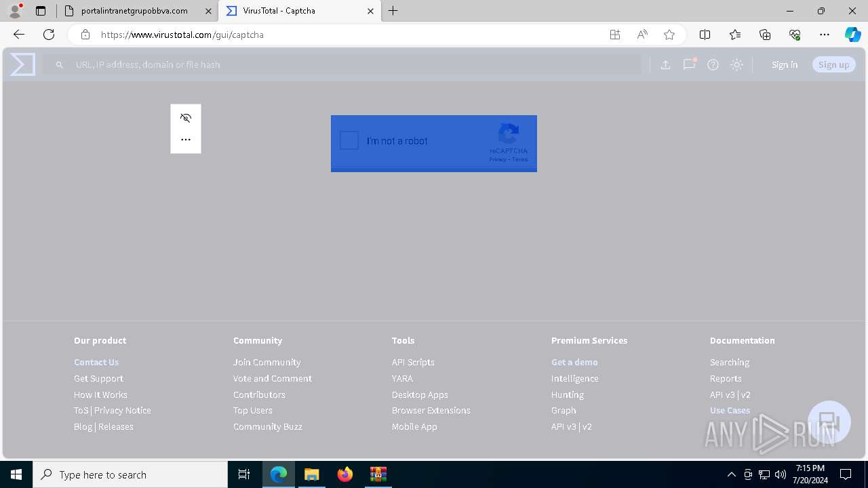This screenshot has width=868, height=488.
Task: Click the site info lock icon
Action: click(x=85, y=35)
